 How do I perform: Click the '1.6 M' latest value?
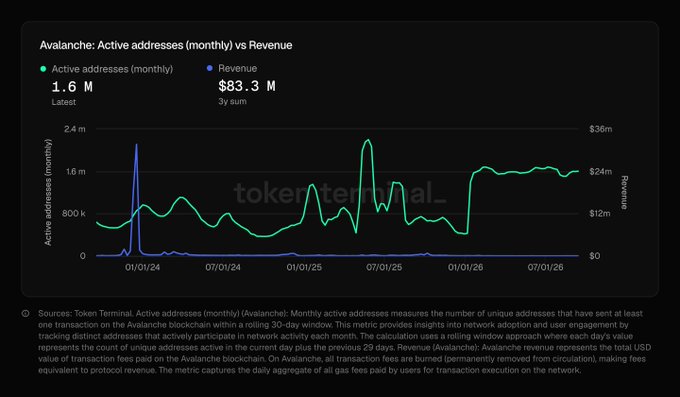tap(72, 87)
